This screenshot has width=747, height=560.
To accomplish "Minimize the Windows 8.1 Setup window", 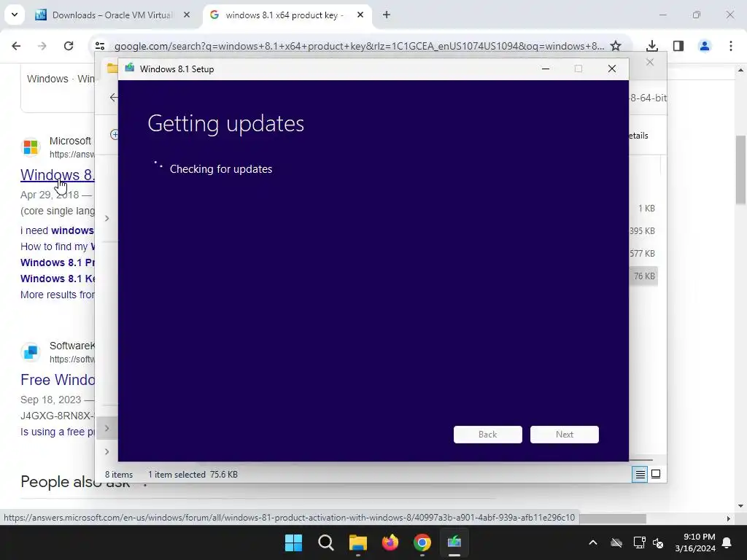I will coord(546,69).
